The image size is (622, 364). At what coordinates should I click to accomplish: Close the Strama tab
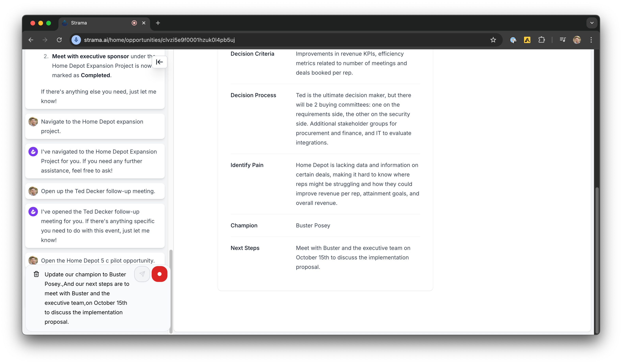coord(144,23)
